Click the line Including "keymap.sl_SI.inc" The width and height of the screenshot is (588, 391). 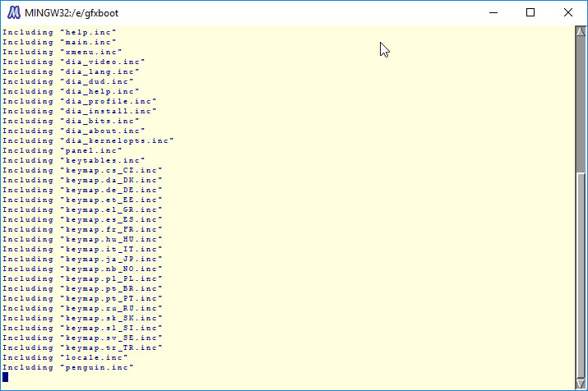click(82, 328)
